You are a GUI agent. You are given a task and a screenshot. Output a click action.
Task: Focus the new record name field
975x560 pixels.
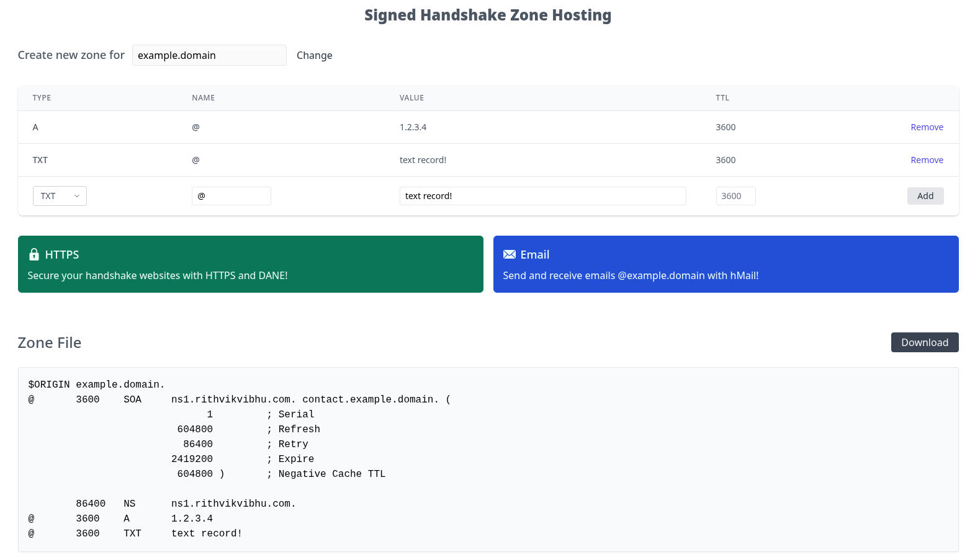point(231,196)
